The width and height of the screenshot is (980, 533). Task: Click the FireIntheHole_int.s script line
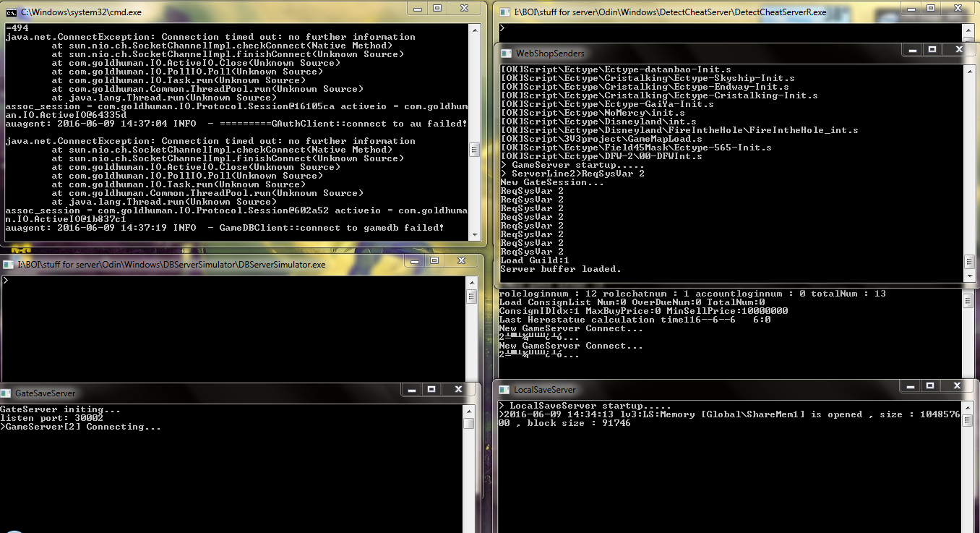tap(679, 130)
